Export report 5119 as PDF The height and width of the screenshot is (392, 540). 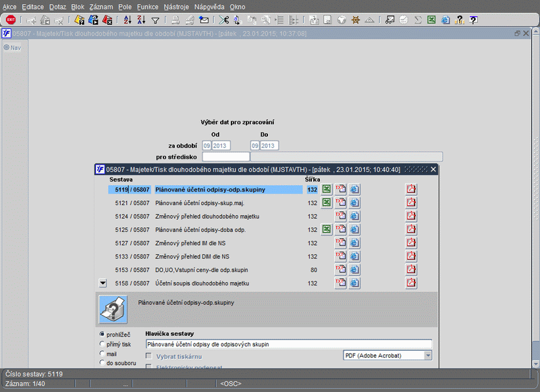click(x=411, y=189)
